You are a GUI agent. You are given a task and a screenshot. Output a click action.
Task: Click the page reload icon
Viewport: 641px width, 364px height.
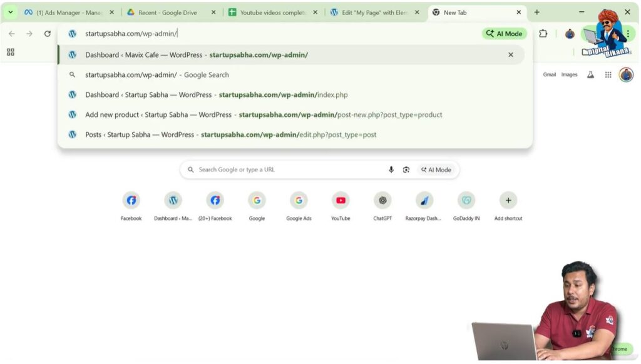pyautogui.click(x=48, y=34)
